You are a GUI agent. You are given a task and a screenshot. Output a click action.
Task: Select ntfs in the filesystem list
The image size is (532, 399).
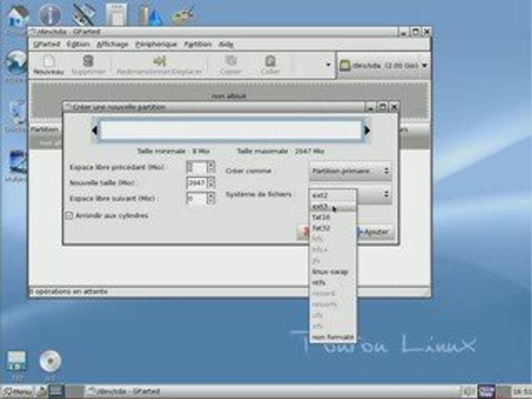pos(333,283)
